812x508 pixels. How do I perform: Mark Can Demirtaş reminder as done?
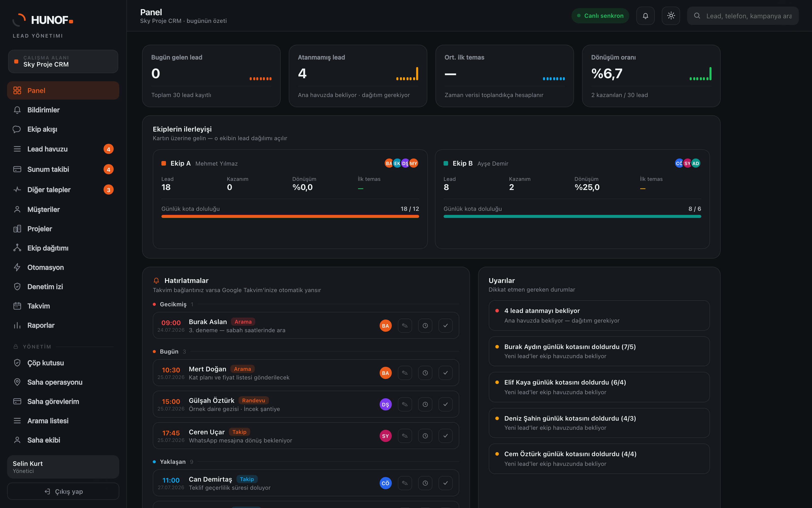click(446, 483)
